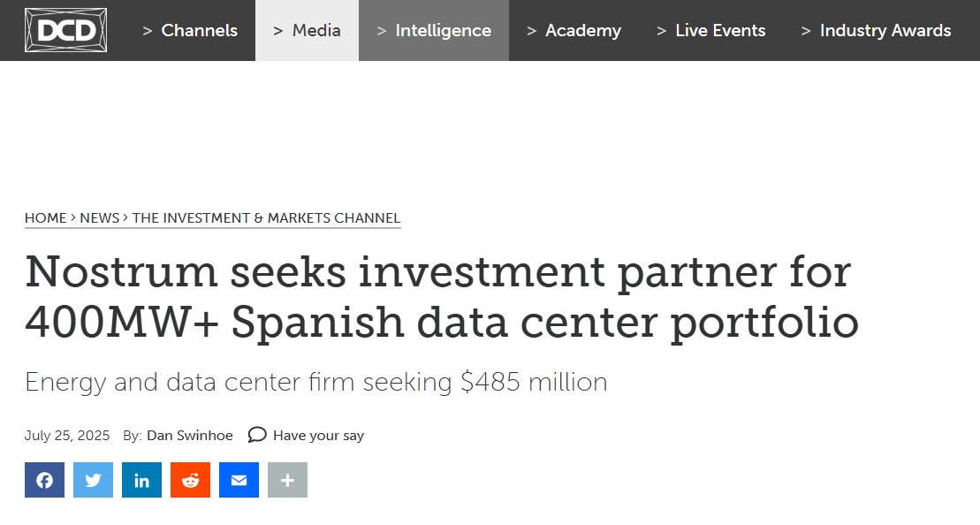
Task: Go to NEWS breadcrumb link
Action: pyautogui.click(x=99, y=218)
